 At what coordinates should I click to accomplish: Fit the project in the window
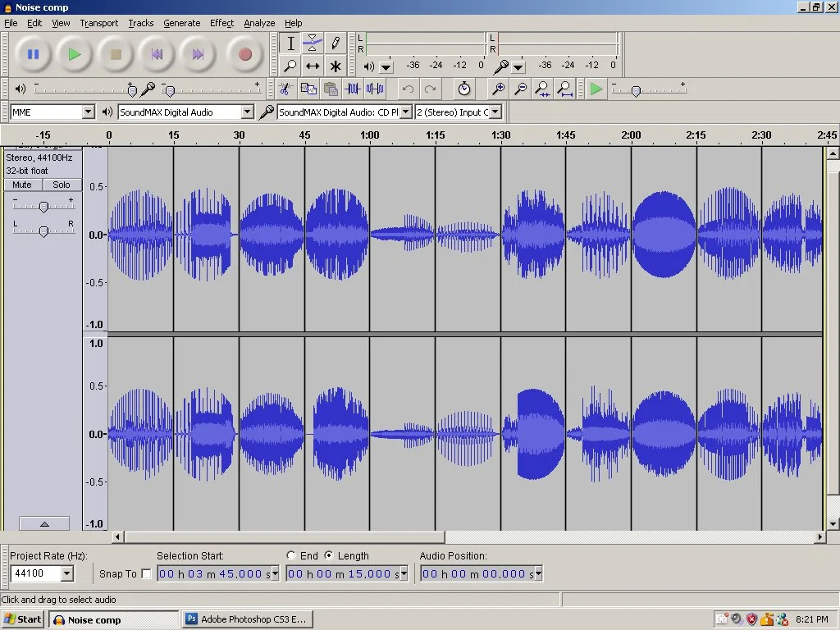pos(564,89)
